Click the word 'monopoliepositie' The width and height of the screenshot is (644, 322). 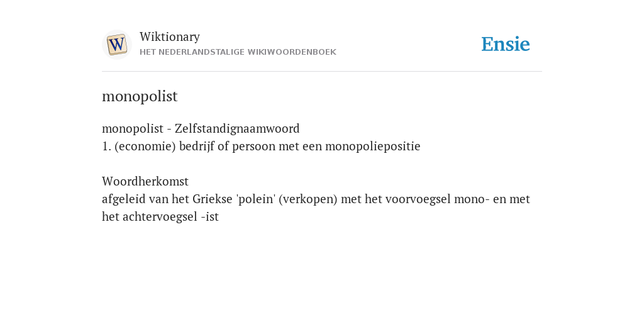click(373, 147)
